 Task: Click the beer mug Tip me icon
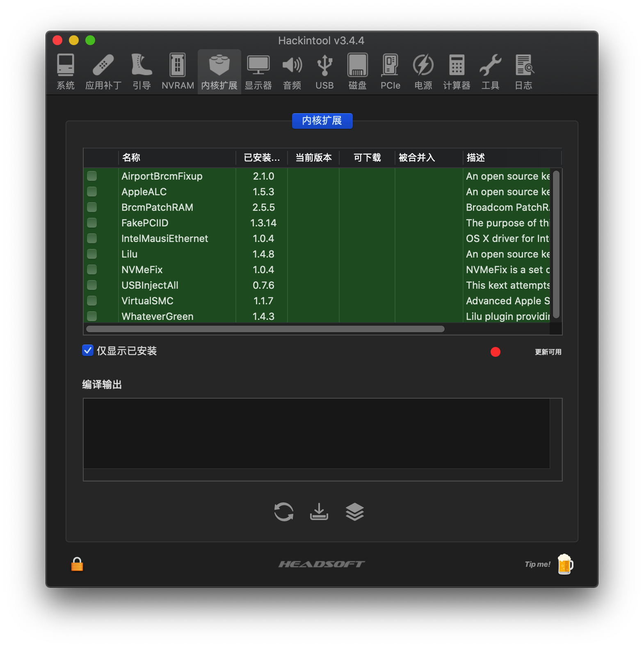click(x=565, y=564)
